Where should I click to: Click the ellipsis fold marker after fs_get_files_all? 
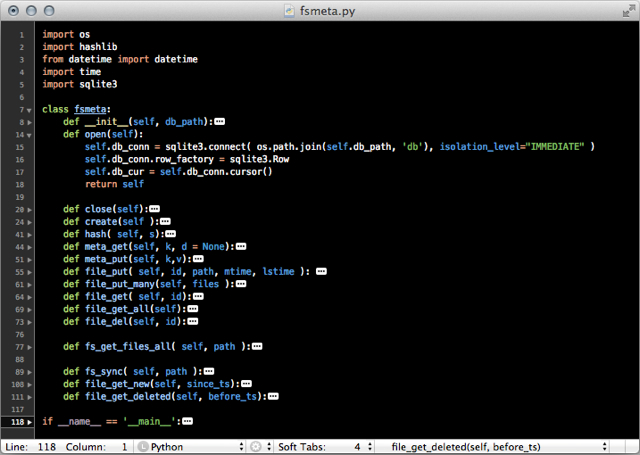[x=257, y=346]
